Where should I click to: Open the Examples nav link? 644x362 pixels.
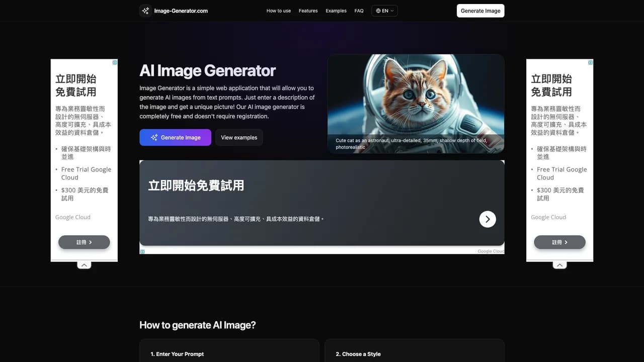point(336,11)
